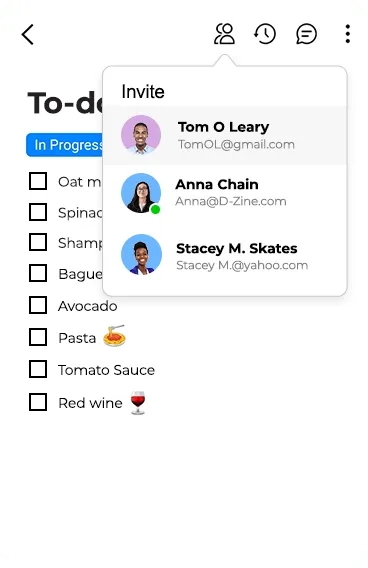The image size is (368, 568).
Task: Tick the Oat milk checkbox
Action: [x=38, y=181]
